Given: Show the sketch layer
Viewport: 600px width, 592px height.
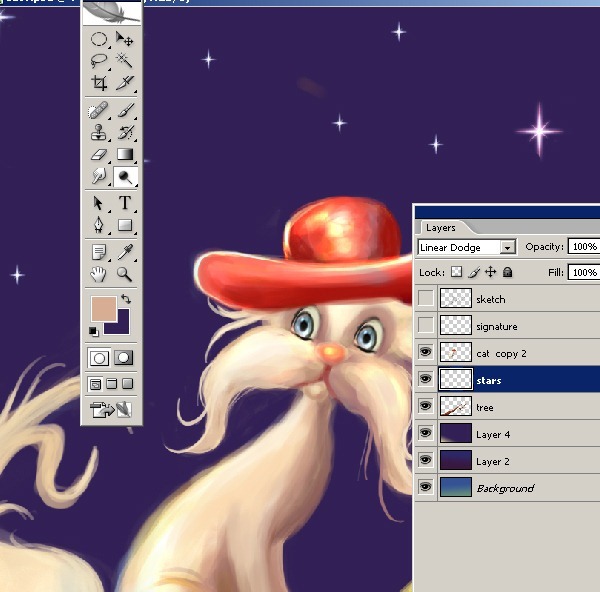Looking at the screenshot, I should 427,298.
